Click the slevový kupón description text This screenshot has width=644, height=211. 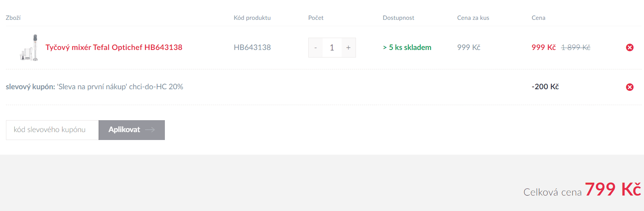95,87
